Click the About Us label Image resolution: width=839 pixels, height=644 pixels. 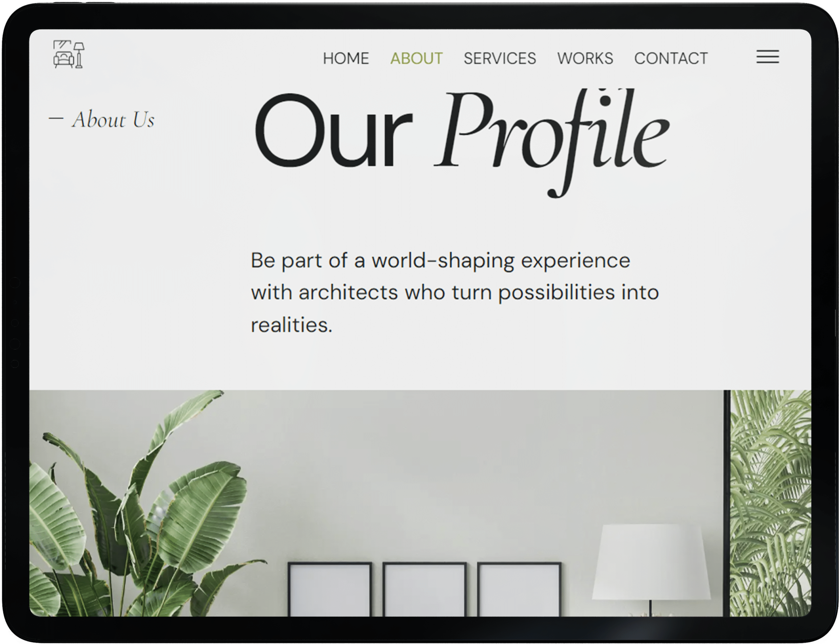(113, 119)
